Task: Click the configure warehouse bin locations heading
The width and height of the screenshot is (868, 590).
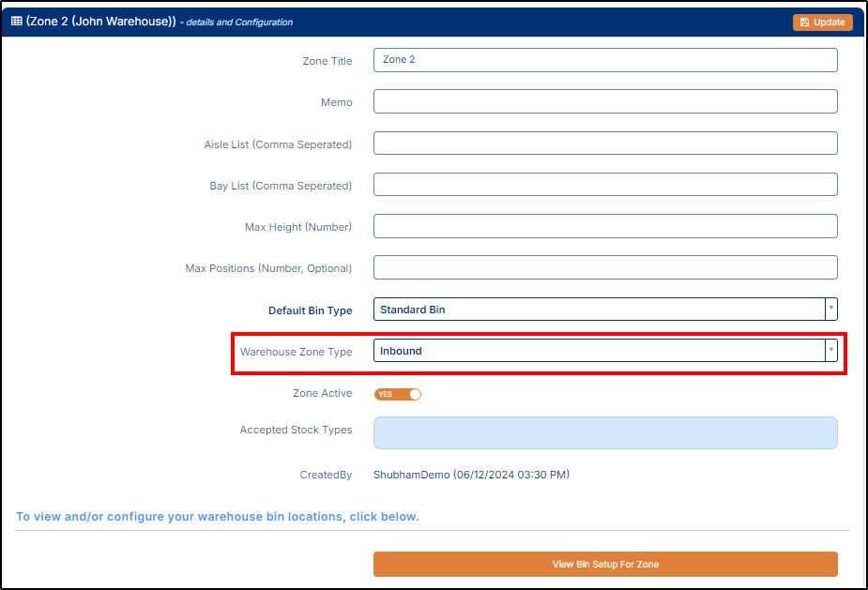Action: [218, 517]
